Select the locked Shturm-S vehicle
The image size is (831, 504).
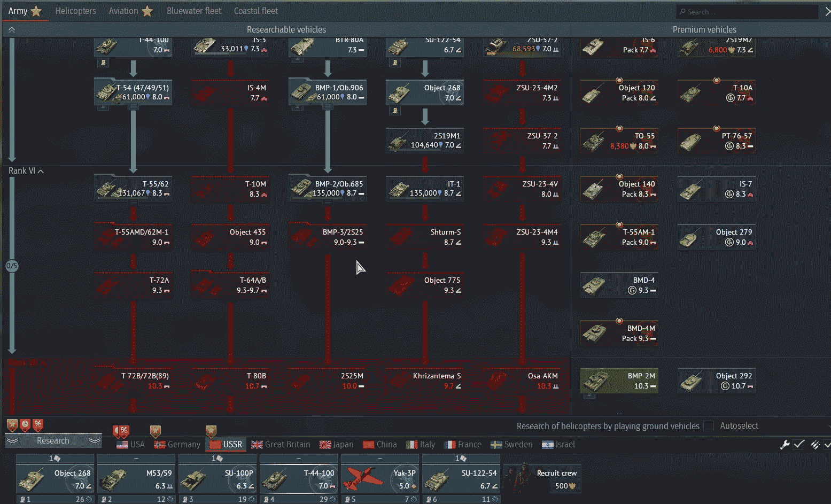click(425, 237)
